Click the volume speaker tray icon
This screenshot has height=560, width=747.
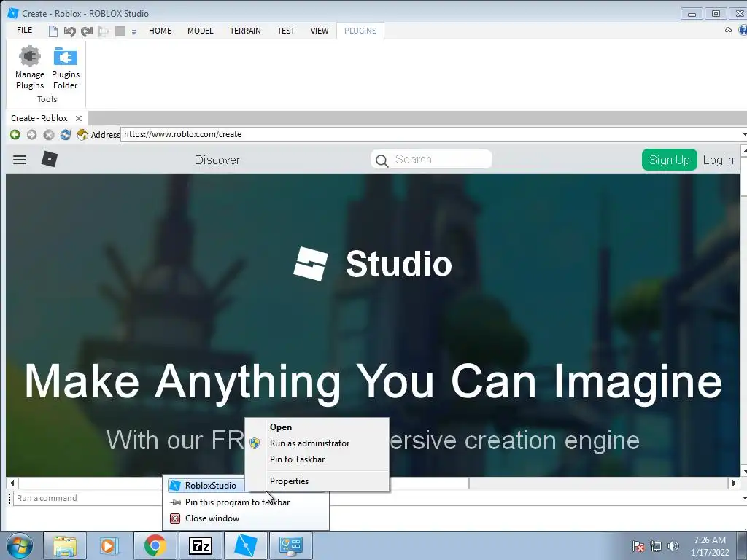tap(673, 546)
